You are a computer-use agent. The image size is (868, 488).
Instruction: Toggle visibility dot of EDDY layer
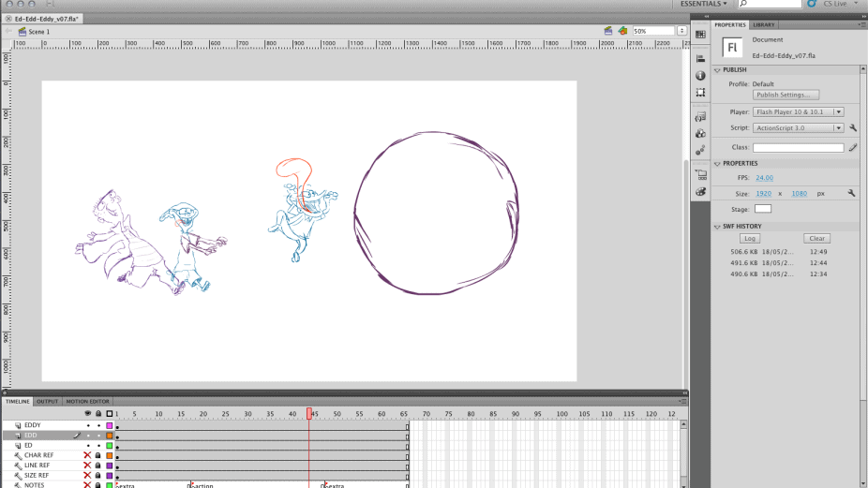[x=88, y=425]
